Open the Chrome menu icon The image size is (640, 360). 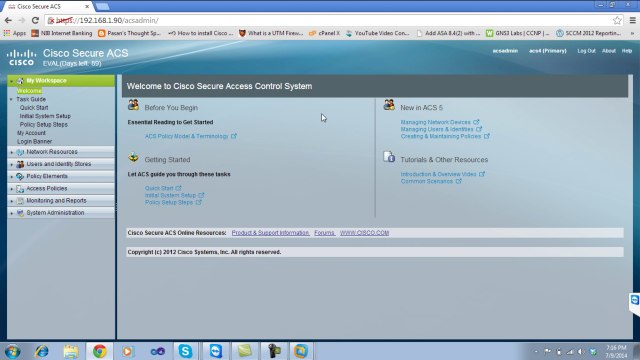tap(633, 20)
